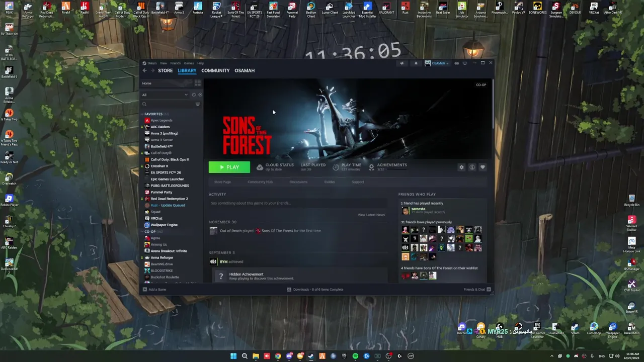Open the Friends menu

pyautogui.click(x=176, y=63)
